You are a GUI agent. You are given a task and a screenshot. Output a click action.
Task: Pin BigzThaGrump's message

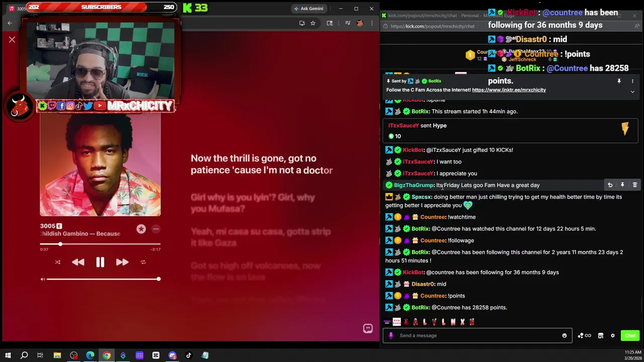(x=622, y=185)
